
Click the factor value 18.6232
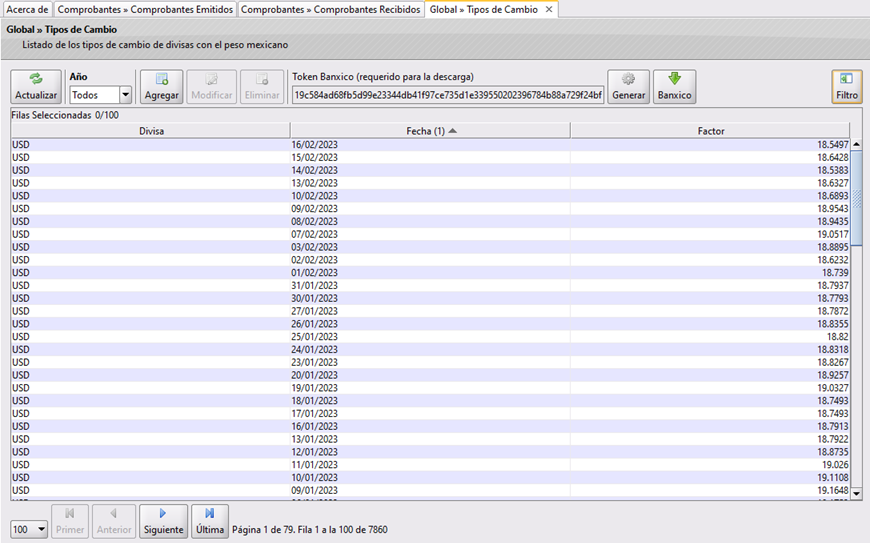coord(832,260)
